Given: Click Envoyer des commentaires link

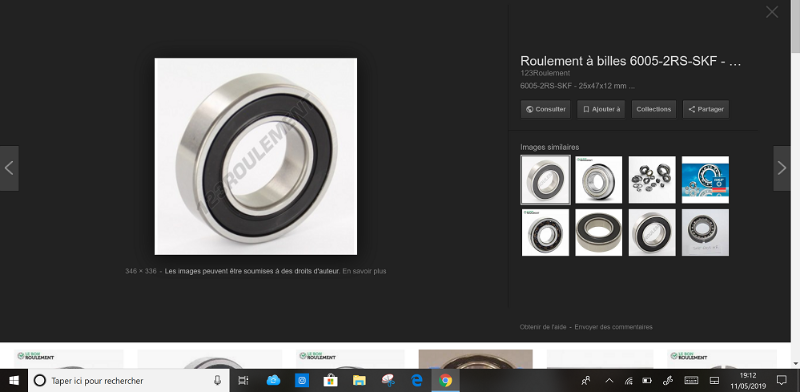Looking at the screenshot, I should 613,327.
